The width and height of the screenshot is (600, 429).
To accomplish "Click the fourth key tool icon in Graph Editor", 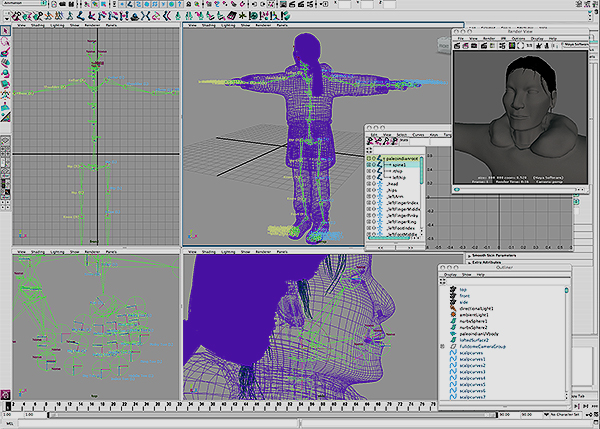I will click(x=395, y=141).
